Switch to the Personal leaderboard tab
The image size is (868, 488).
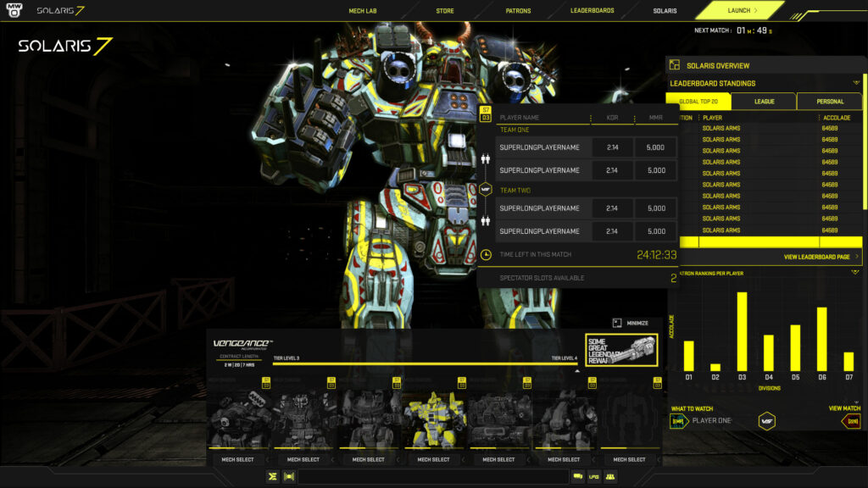pyautogui.click(x=829, y=102)
